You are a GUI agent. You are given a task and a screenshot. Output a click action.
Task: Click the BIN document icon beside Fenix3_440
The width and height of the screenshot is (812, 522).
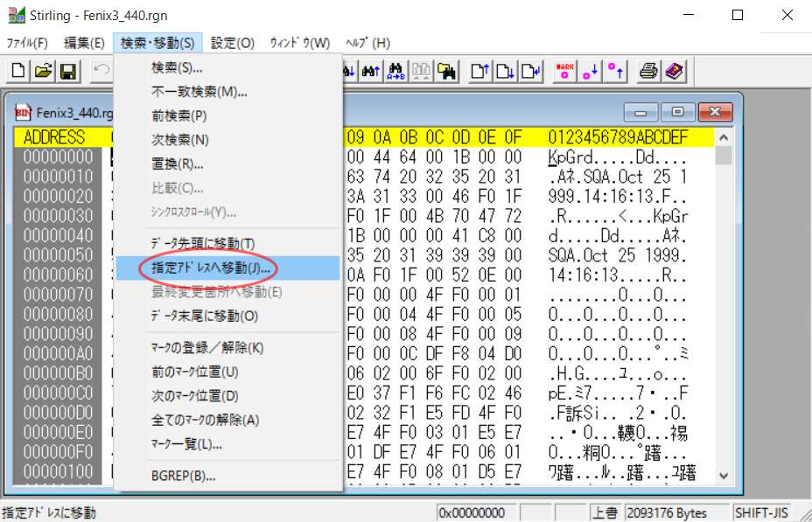tap(23, 113)
